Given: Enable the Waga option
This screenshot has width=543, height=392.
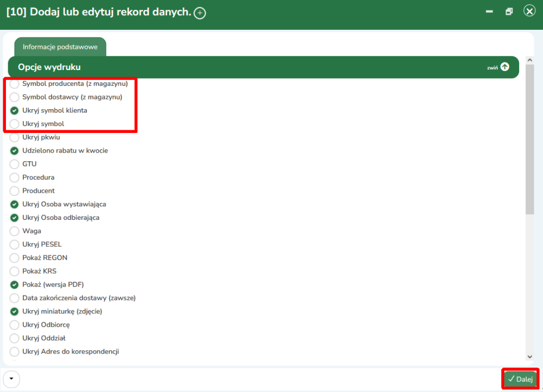Looking at the screenshot, I should (x=15, y=231).
